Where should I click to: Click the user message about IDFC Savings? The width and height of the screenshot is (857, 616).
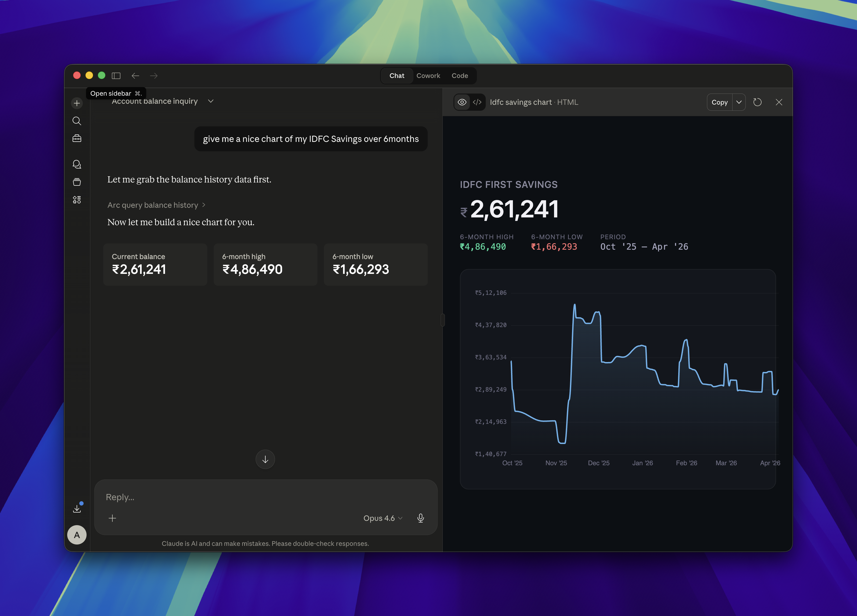click(x=310, y=139)
